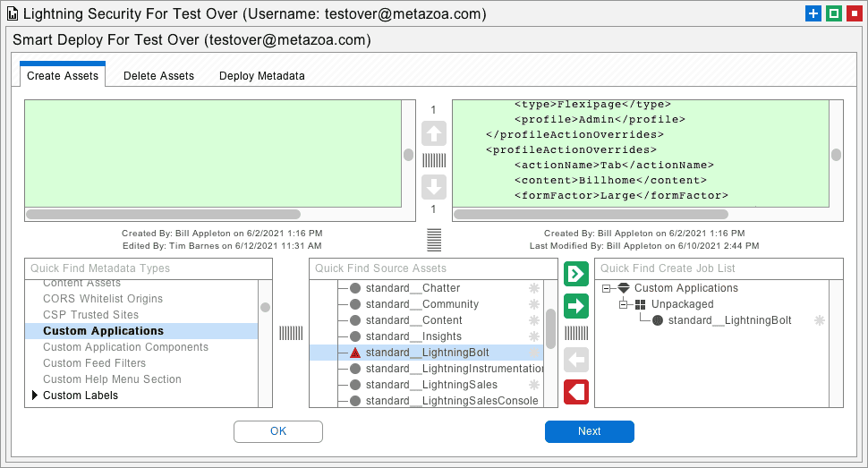Screen dimensions: 868x468
Task: Click the actionName Tab XML line
Action: pyautogui.click(x=614, y=165)
